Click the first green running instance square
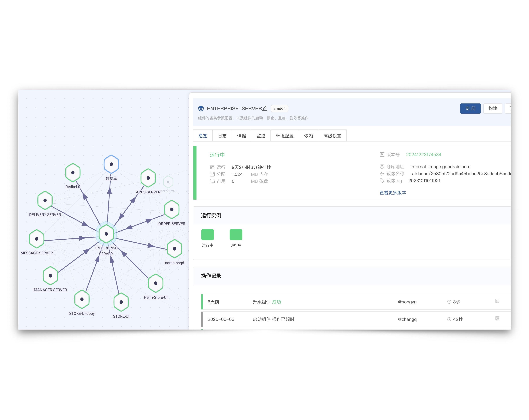529x420 pixels. click(207, 235)
